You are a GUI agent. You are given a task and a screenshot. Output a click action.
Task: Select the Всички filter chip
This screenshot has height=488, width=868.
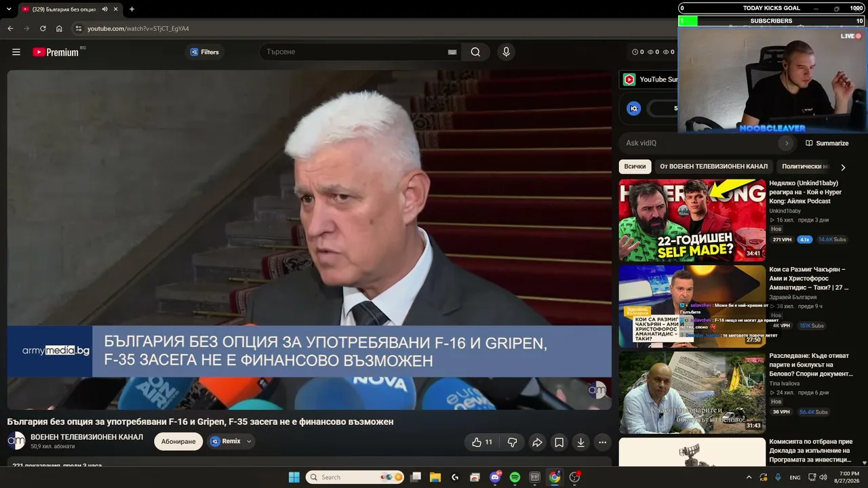click(635, 166)
